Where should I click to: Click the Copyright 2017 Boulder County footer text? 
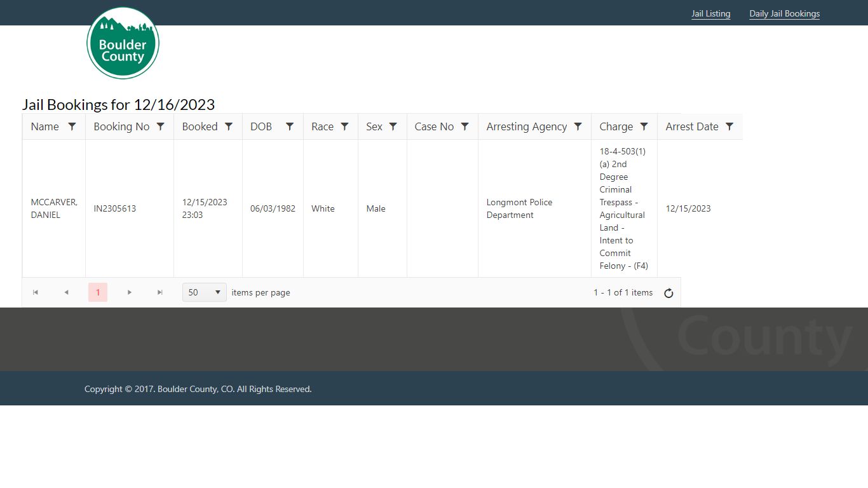pyautogui.click(x=198, y=389)
